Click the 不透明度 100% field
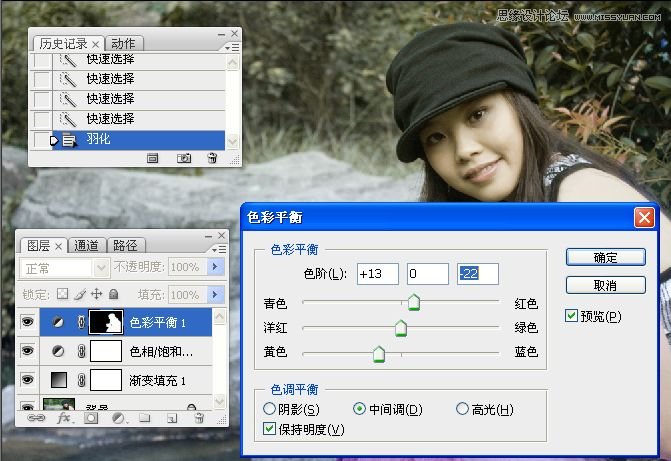The height and width of the screenshot is (461, 671). pyautogui.click(x=187, y=267)
